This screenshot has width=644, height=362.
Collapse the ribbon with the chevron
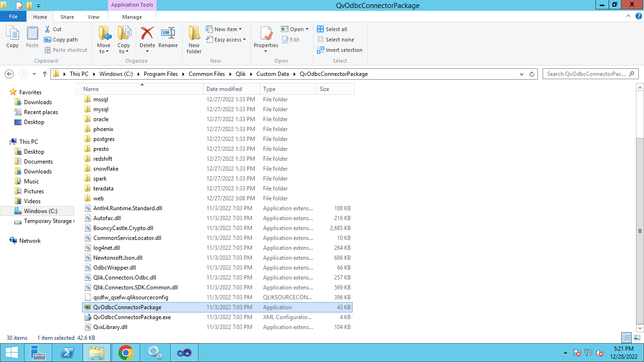tap(627, 16)
